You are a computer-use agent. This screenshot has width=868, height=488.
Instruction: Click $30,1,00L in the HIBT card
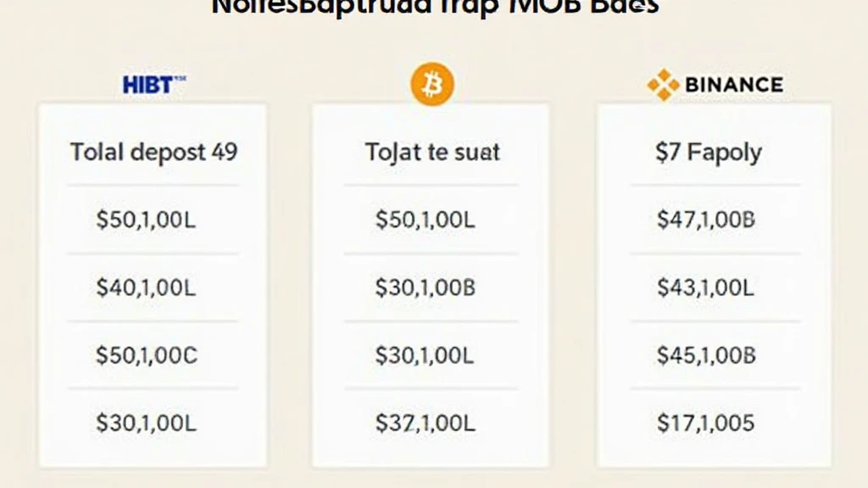(x=146, y=422)
